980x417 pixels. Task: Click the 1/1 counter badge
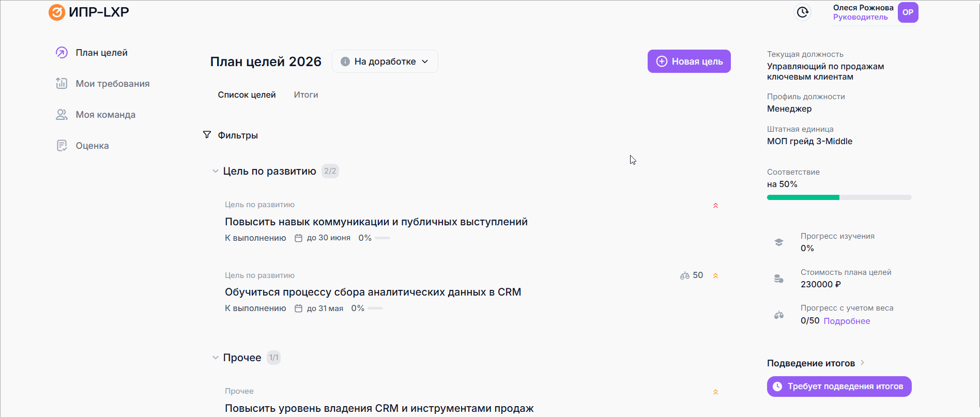click(273, 358)
